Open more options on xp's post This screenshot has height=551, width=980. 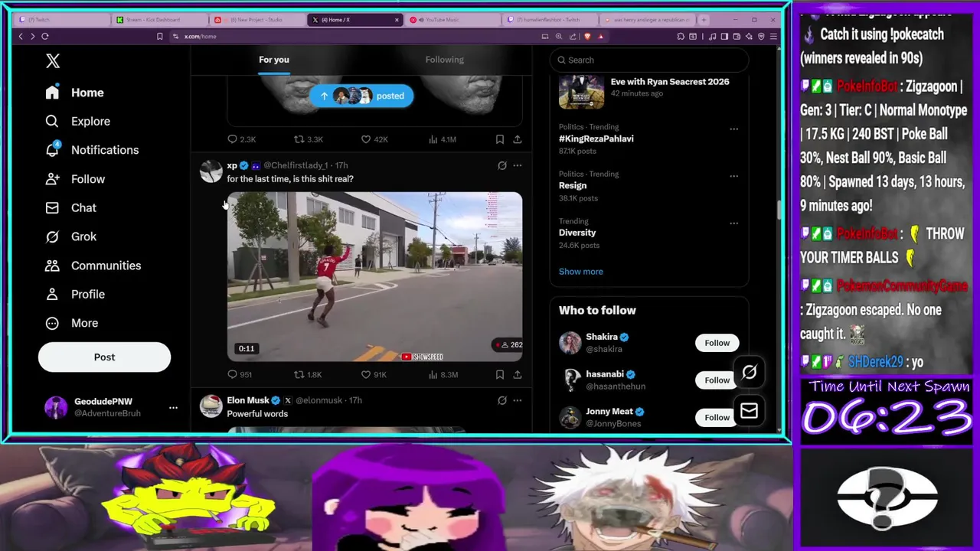pyautogui.click(x=518, y=165)
